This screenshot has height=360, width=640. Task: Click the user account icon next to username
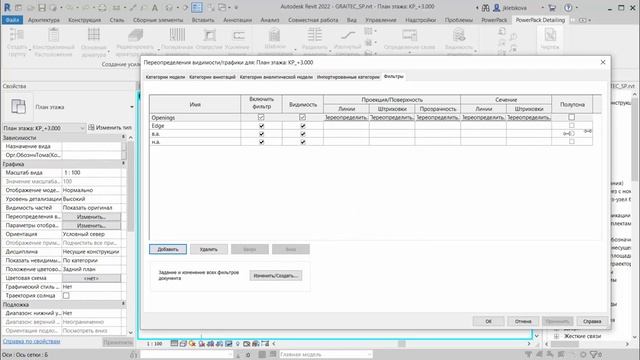[x=497, y=8]
